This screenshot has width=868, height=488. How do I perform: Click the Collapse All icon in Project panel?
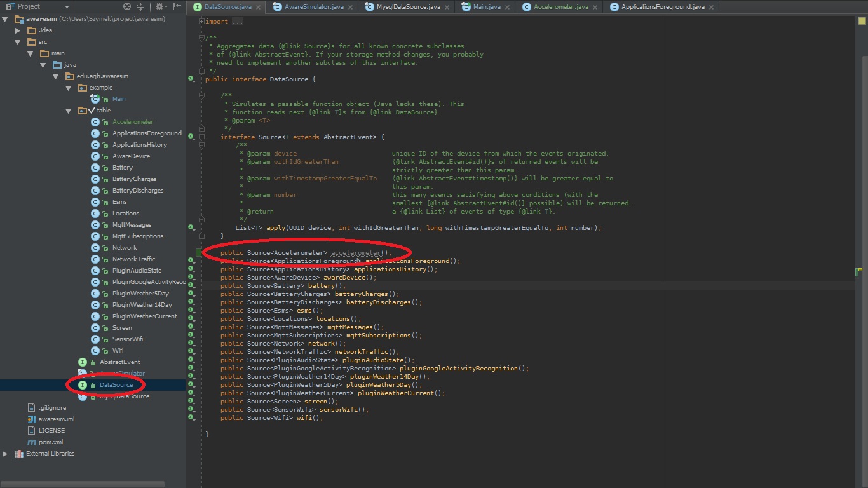[140, 6]
